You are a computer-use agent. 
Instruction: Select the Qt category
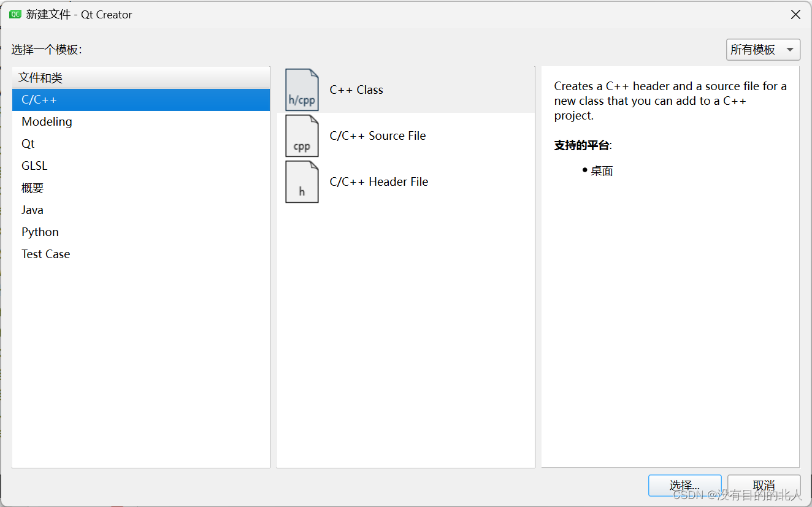click(28, 143)
